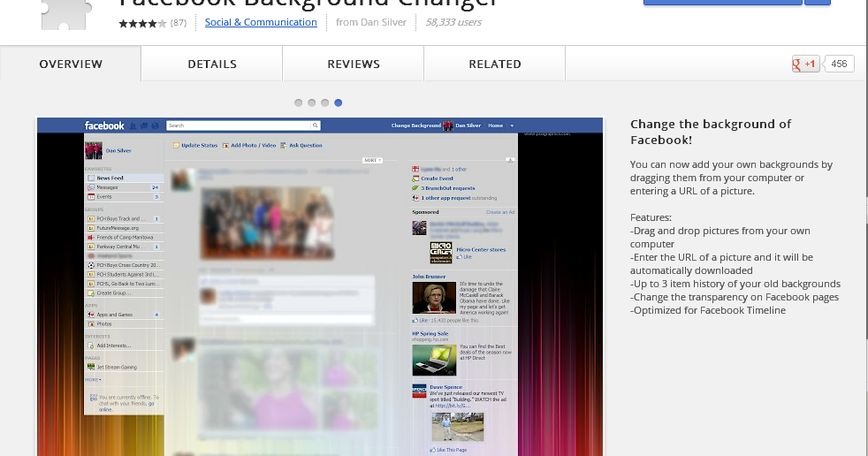The height and width of the screenshot is (456, 868).
Task: Open Messages in the sidebar
Action: (x=124, y=187)
